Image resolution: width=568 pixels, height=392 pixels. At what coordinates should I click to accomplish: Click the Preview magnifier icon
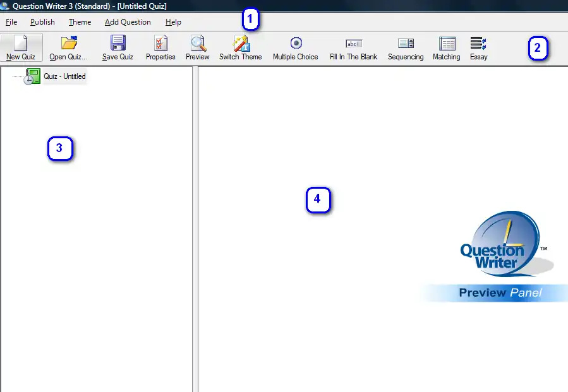coord(198,44)
